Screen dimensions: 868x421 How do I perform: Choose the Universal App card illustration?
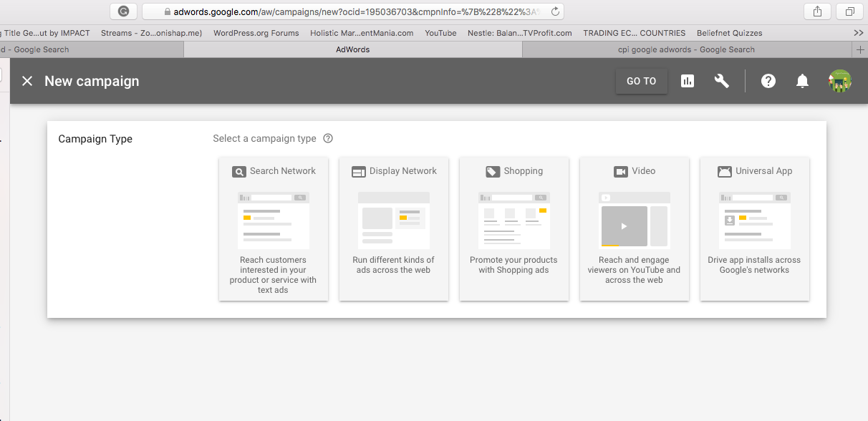(x=755, y=221)
